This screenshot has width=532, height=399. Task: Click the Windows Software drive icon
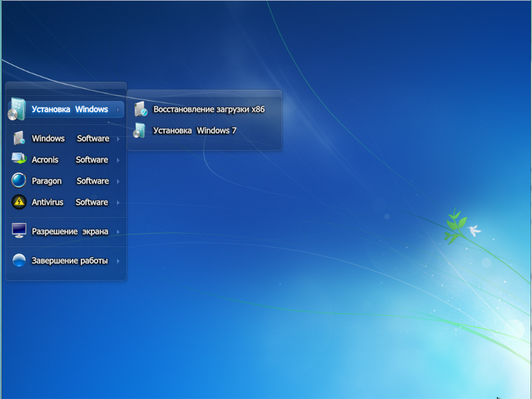19,138
